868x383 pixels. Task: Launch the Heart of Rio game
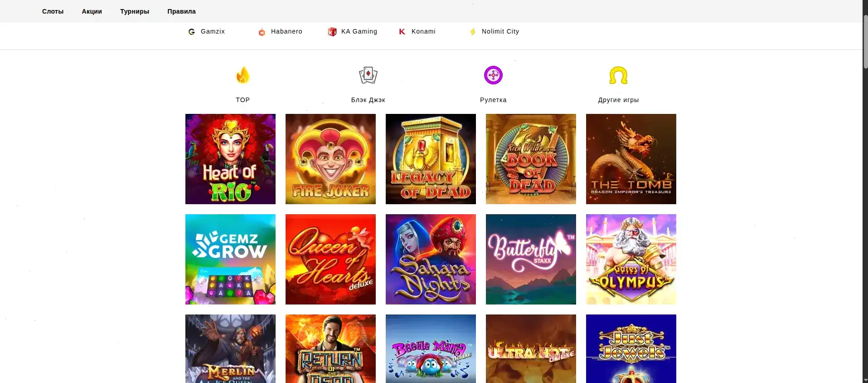point(230,159)
